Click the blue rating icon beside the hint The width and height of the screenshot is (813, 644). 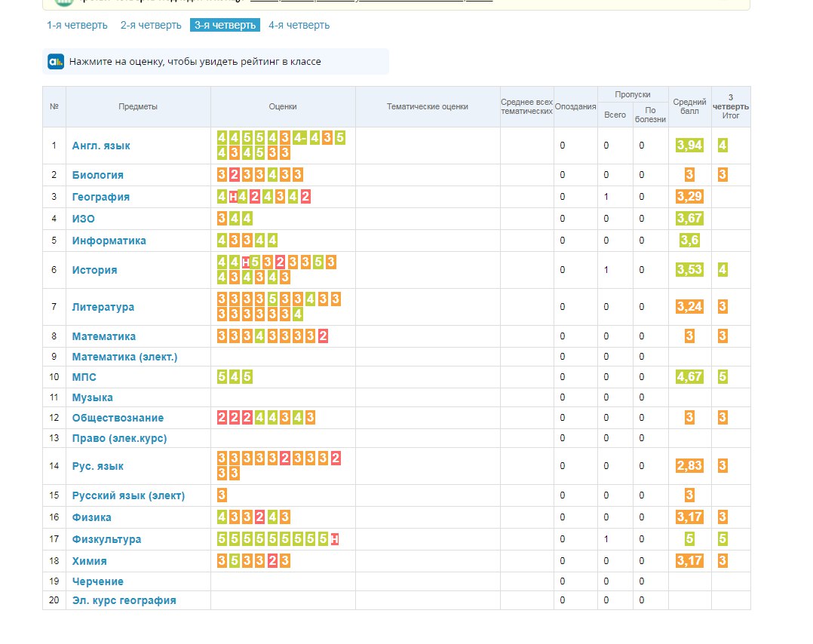pyautogui.click(x=56, y=62)
